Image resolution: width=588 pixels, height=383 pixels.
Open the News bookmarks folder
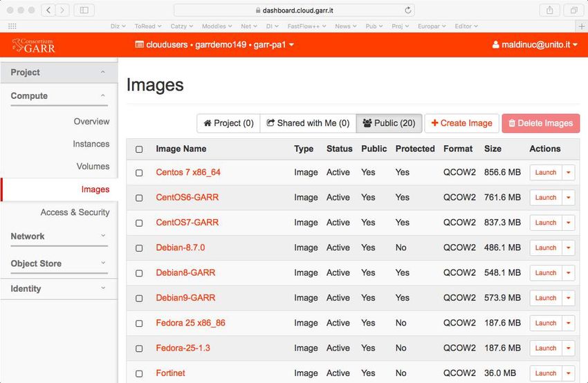[x=346, y=26]
